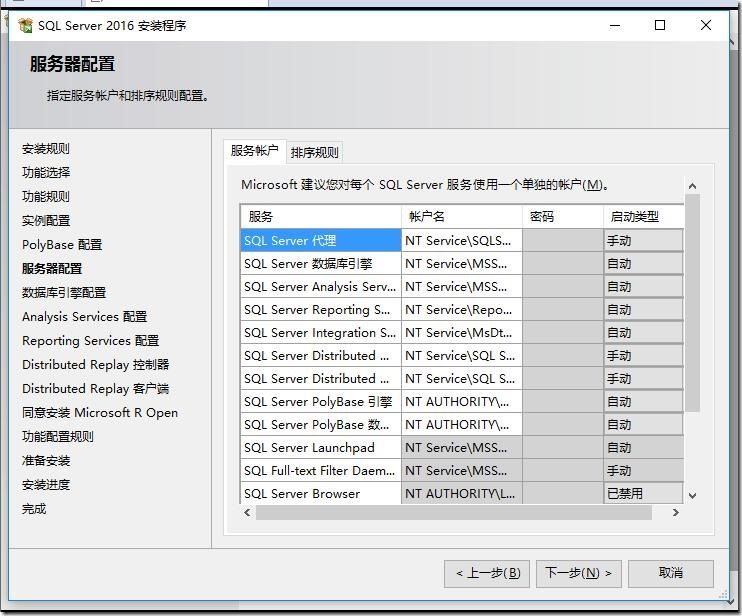The image size is (742, 616).
Task: Minimize the SQL Server 2016 setup window
Action: (615, 26)
